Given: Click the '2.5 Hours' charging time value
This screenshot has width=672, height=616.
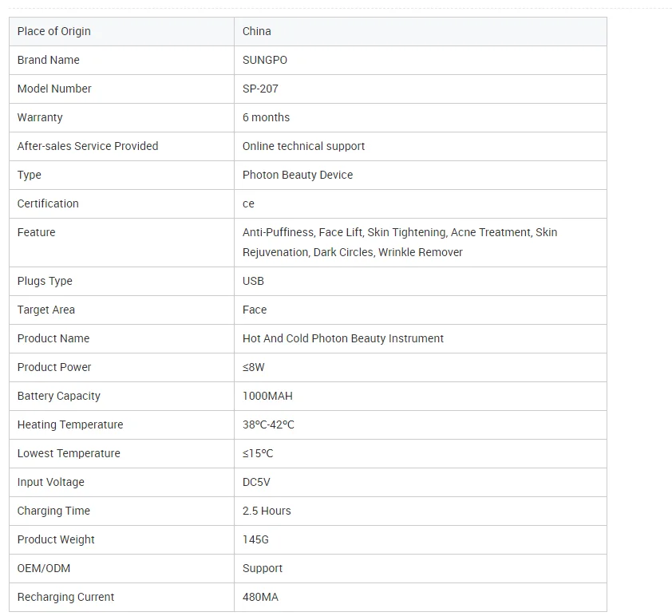Looking at the screenshot, I should tap(267, 511).
